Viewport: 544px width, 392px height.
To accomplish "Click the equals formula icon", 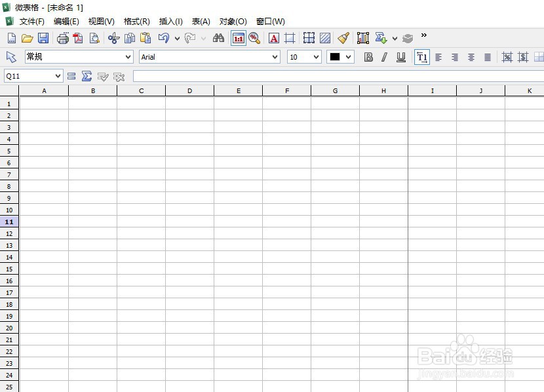I will coord(71,76).
